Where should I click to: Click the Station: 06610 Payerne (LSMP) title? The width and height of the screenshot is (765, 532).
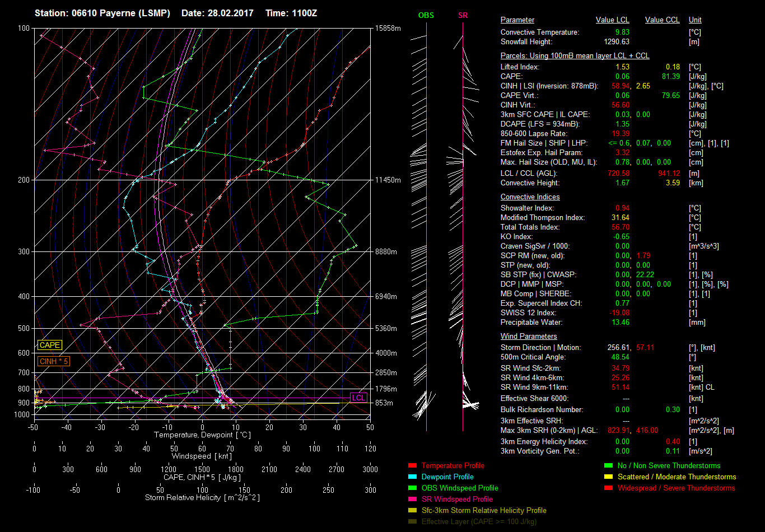click(x=102, y=13)
